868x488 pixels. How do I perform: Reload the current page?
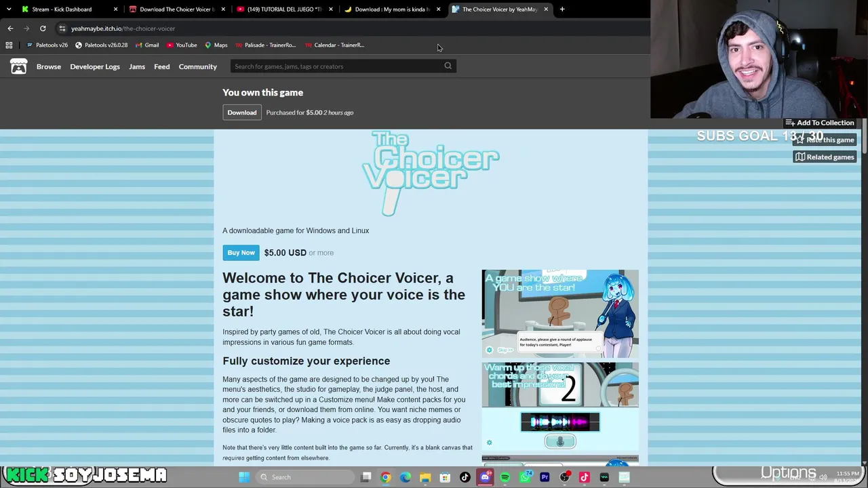tap(43, 28)
